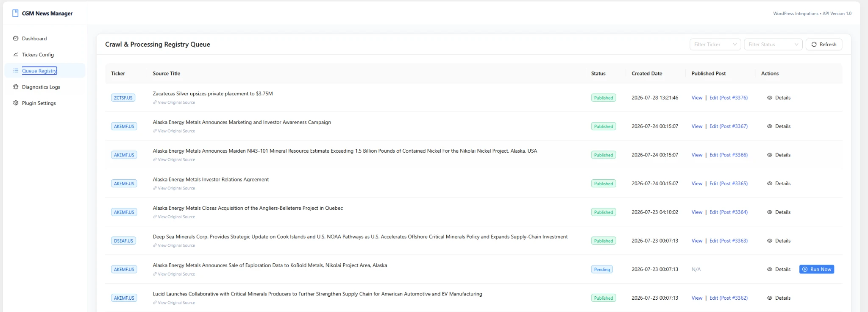Click eye icon for Post #3363 details

click(x=770, y=241)
